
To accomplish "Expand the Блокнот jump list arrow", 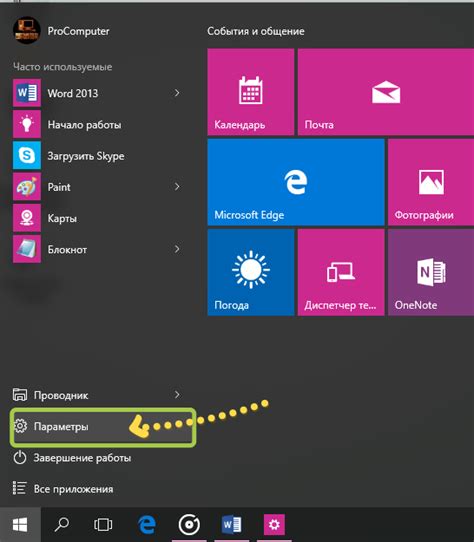I will [x=177, y=249].
